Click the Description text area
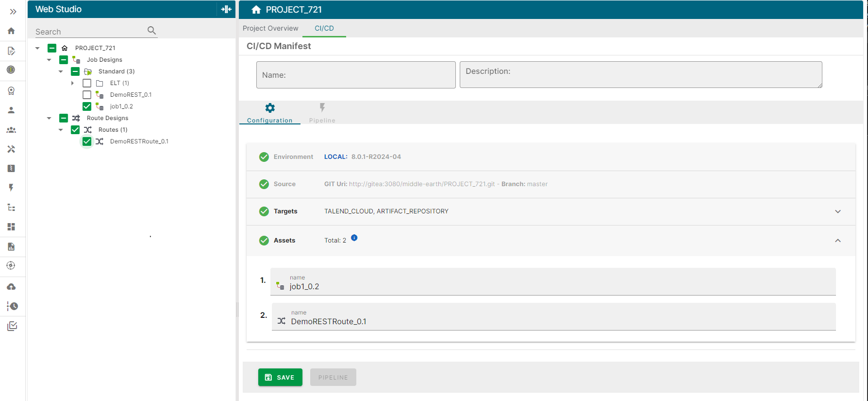Screen dimensions: 868x401 [x=640, y=75]
